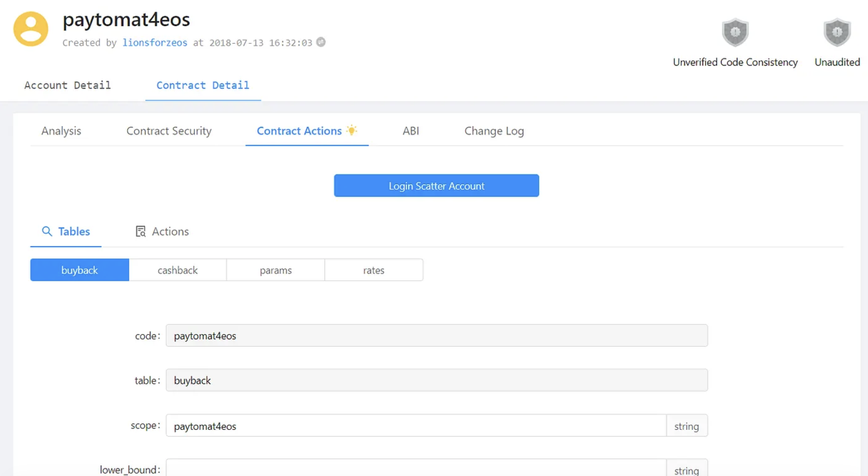Click the document search icon next to Actions
Viewport: 868px width, 476px height.
tap(140, 231)
